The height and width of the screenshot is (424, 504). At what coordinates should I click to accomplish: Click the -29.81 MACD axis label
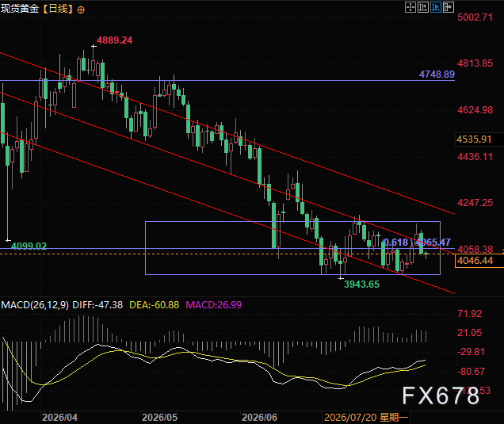[x=471, y=352]
